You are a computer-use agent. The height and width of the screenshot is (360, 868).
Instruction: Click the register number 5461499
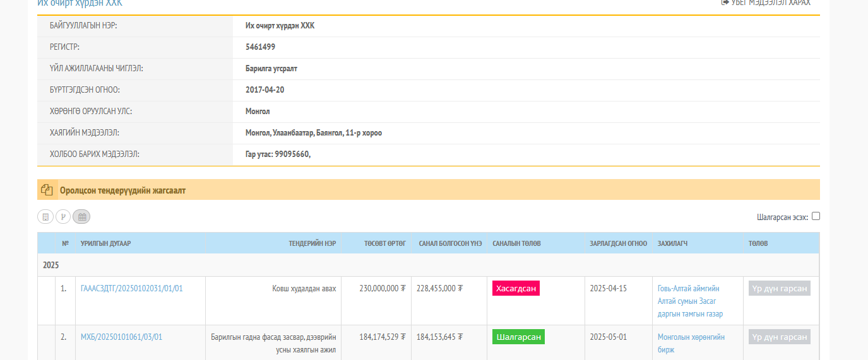coord(260,47)
